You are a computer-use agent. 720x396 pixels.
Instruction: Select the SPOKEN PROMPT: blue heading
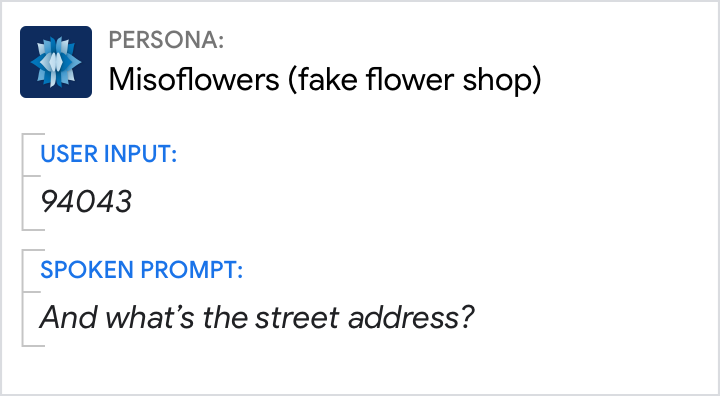pos(141,269)
